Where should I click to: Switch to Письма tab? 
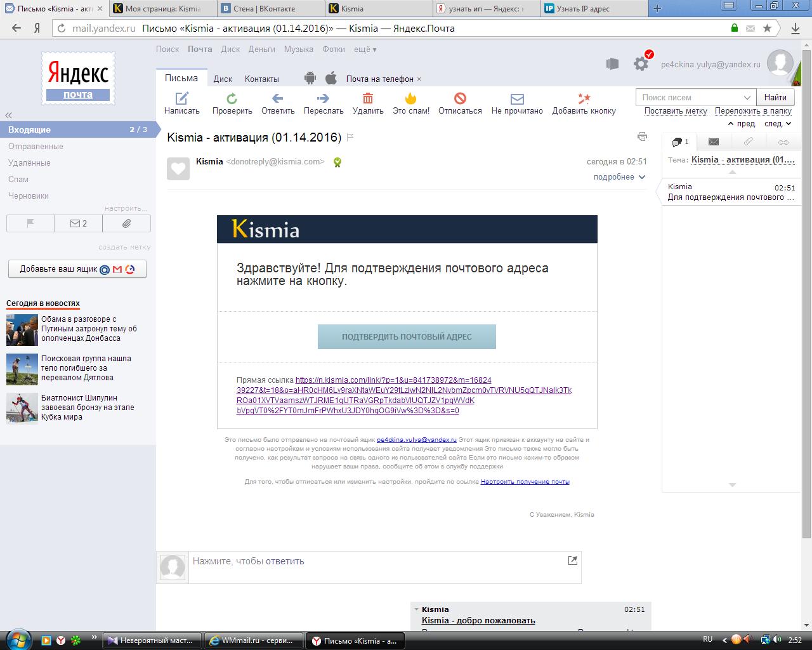click(x=181, y=78)
